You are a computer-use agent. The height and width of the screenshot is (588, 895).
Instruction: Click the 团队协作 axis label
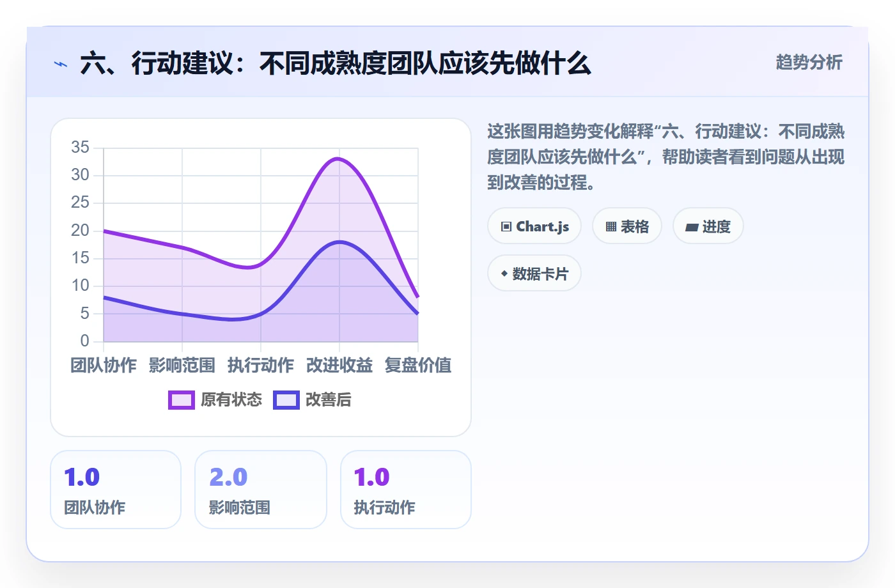(x=104, y=366)
